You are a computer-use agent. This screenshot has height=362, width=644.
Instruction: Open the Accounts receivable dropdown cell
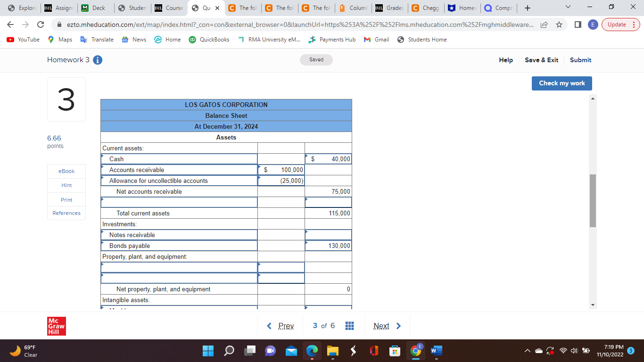tap(179, 170)
